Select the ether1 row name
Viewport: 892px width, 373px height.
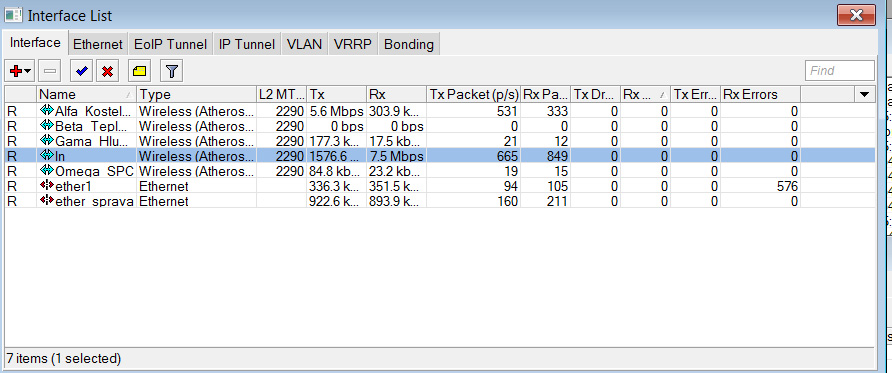73,186
